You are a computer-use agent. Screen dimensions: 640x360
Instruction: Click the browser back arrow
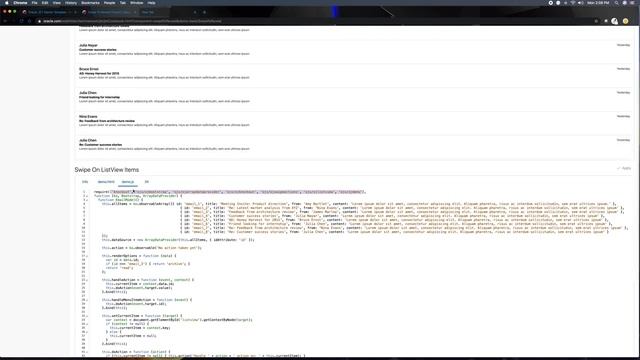click(6, 21)
